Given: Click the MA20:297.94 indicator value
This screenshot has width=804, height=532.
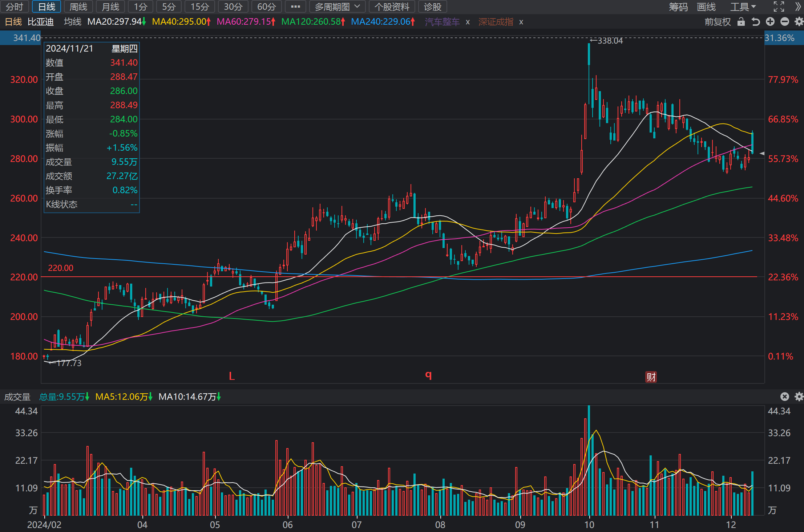Looking at the screenshot, I should tap(117, 22).
